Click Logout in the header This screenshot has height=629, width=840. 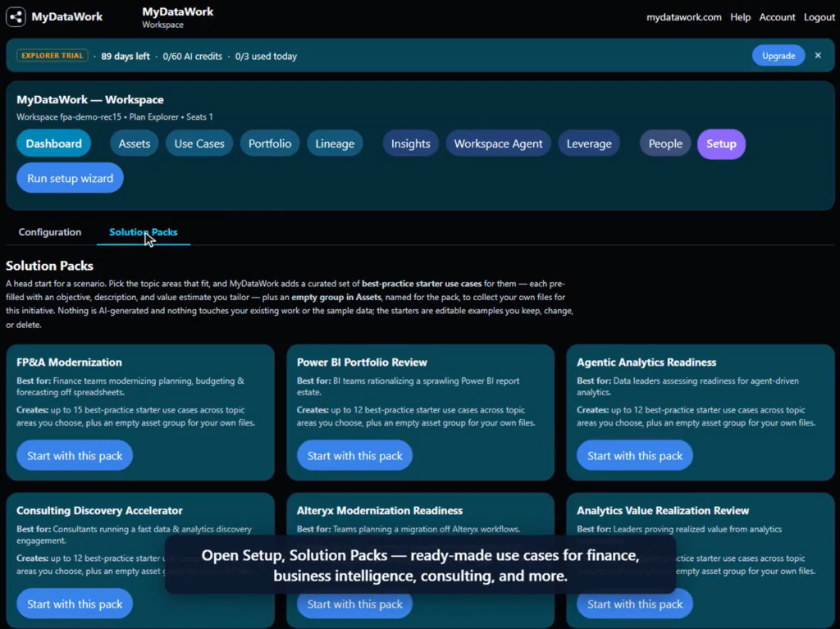coord(819,17)
